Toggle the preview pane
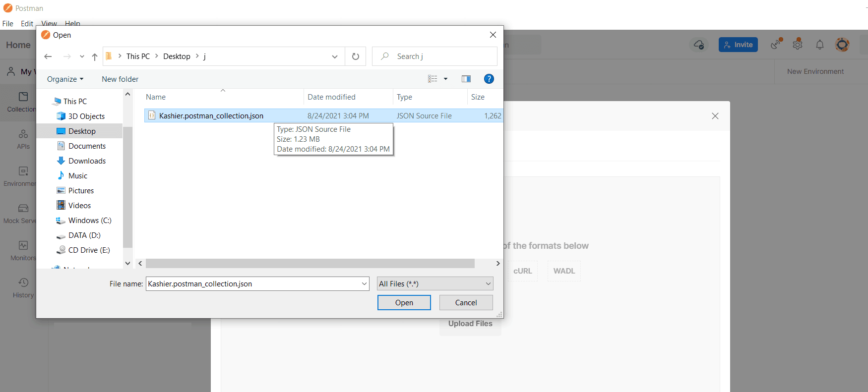The height and width of the screenshot is (392, 868). (466, 79)
